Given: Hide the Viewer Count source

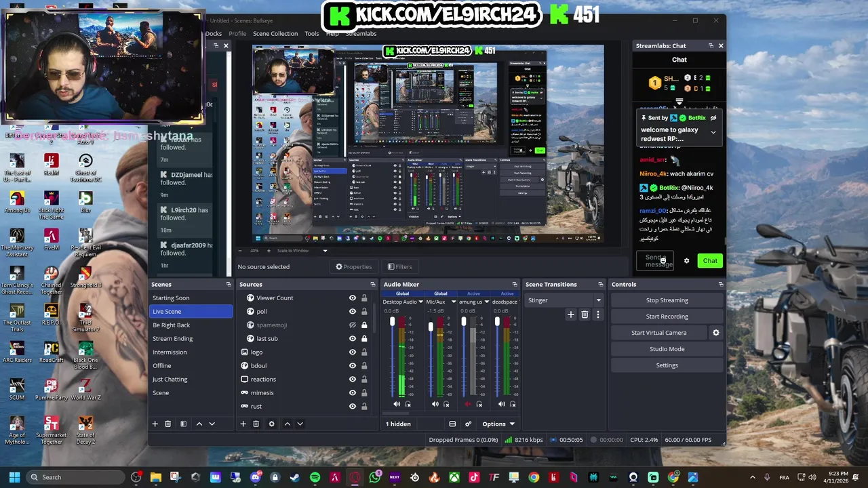Looking at the screenshot, I should 352,298.
